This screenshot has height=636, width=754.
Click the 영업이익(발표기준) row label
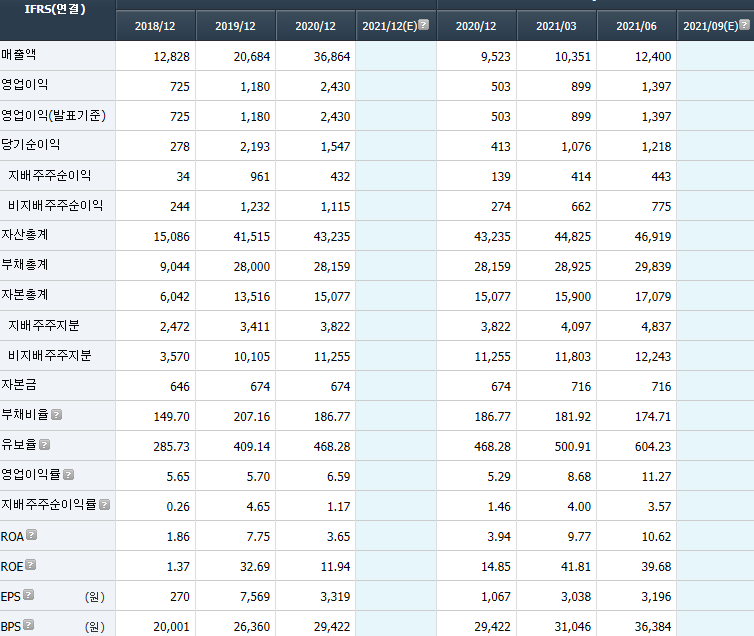53,115
